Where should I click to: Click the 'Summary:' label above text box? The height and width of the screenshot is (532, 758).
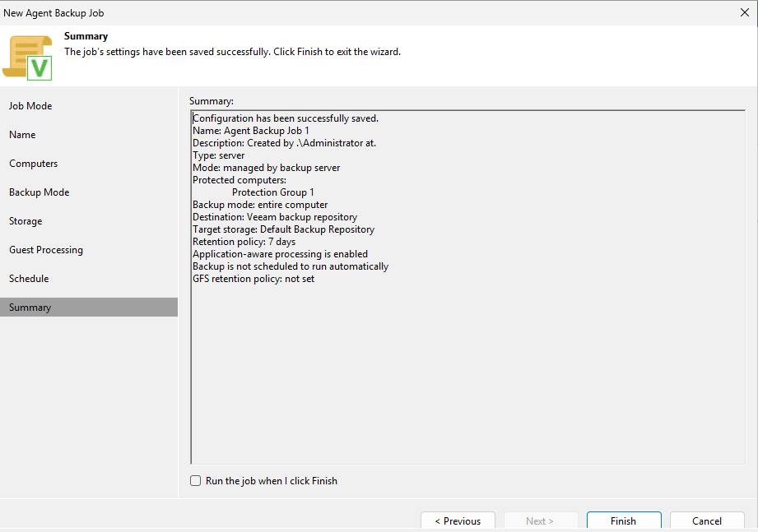coord(212,101)
